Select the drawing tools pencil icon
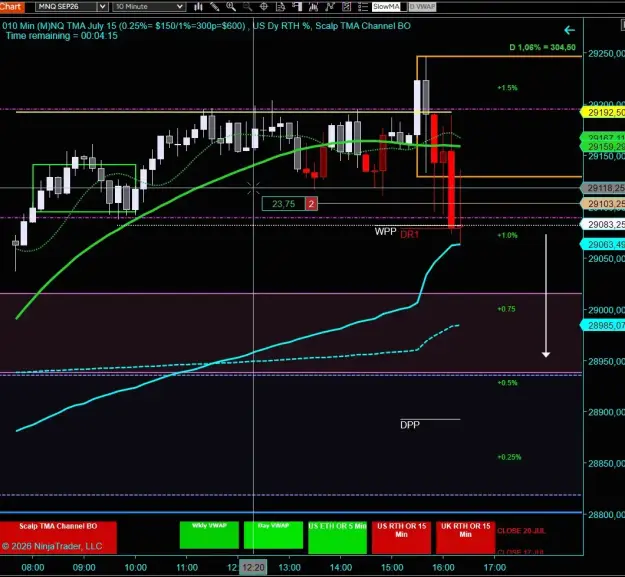 (x=214, y=6)
